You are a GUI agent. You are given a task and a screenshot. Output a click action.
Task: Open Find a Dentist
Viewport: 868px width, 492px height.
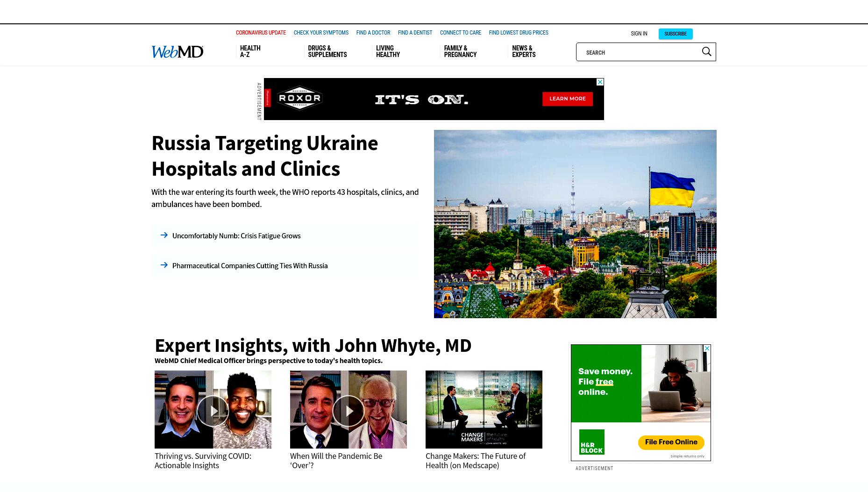pyautogui.click(x=415, y=33)
